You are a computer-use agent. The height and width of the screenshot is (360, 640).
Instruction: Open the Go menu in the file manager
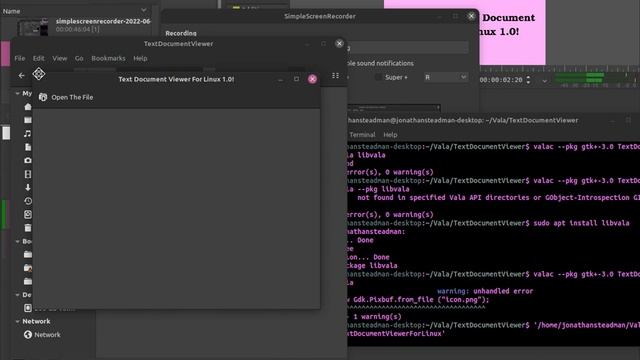click(x=79, y=58)
